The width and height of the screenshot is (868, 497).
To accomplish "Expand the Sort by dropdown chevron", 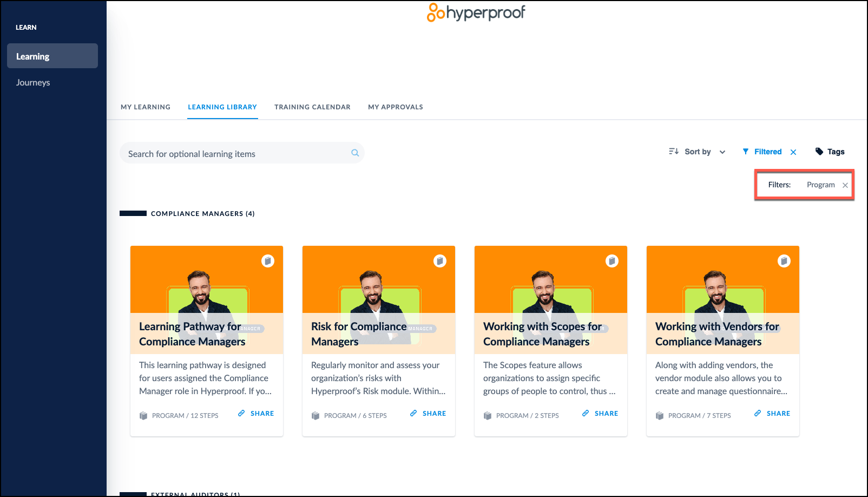I will (722, 152).
